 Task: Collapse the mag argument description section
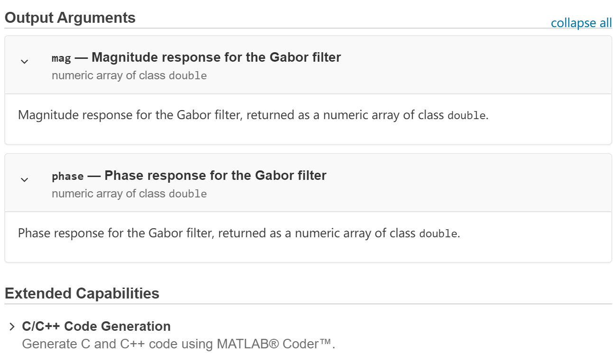(24, 61)
